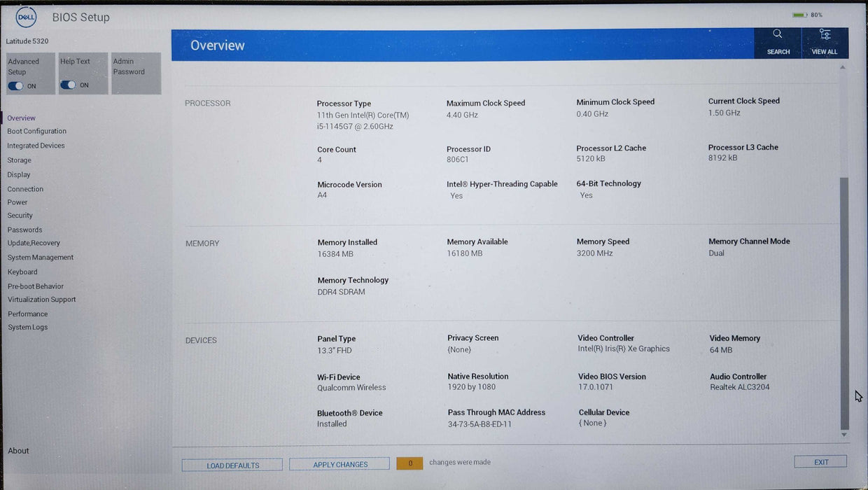The width and height of the screenshot is (868, 490).
Task: Click the orange changes counter box
Action: click(409, 463)
